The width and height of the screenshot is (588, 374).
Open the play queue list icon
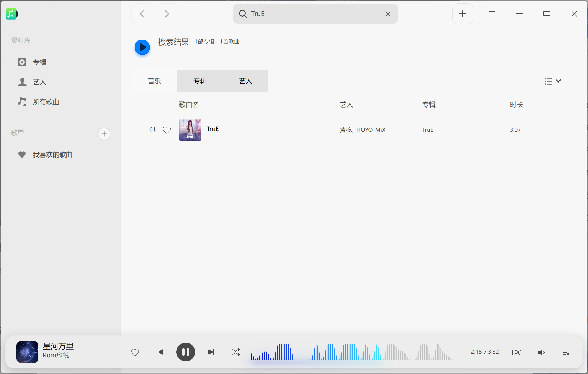tap(567, 352)
